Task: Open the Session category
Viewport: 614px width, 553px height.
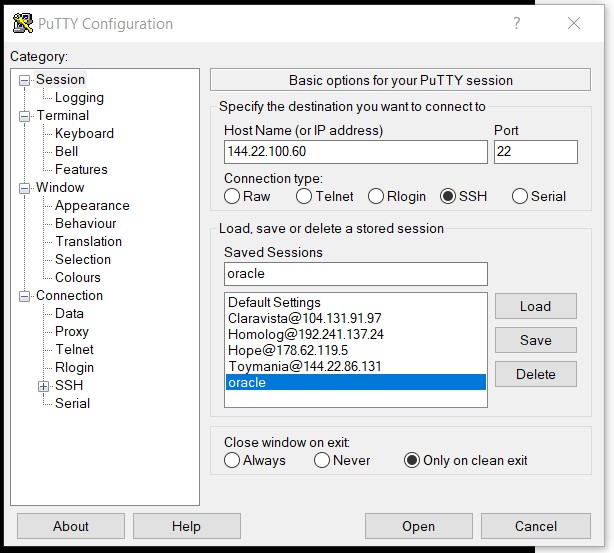Action: [60, 80]
